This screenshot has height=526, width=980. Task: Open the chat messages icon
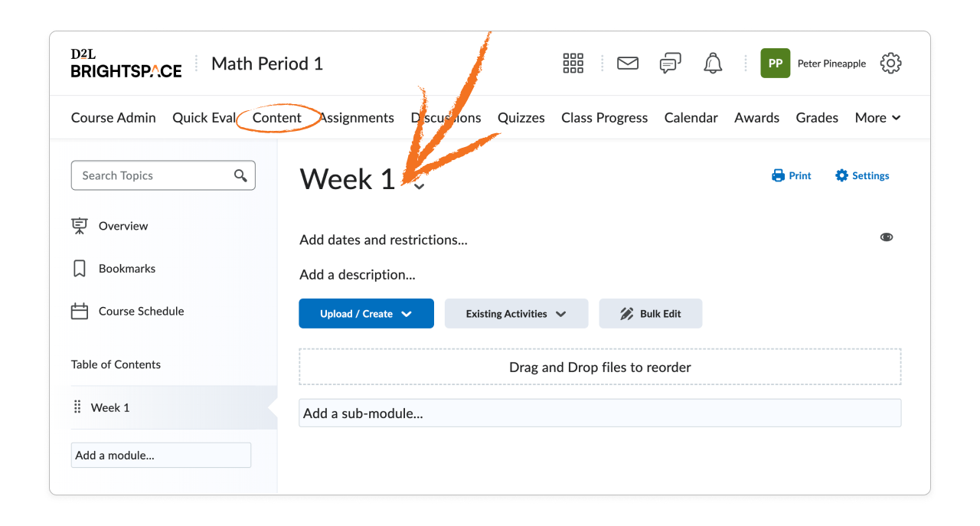click(670, 63)
